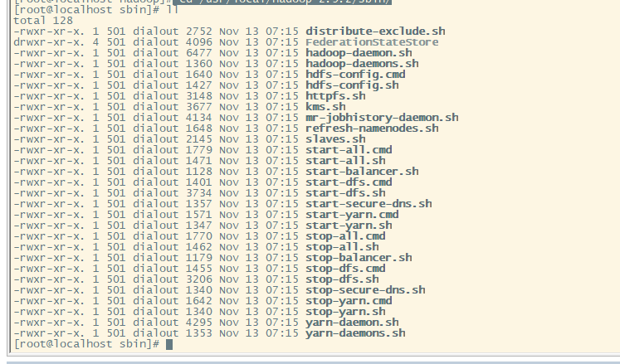Click the httpfs.sh filename
620x364 pixels.
coord(335,96)
